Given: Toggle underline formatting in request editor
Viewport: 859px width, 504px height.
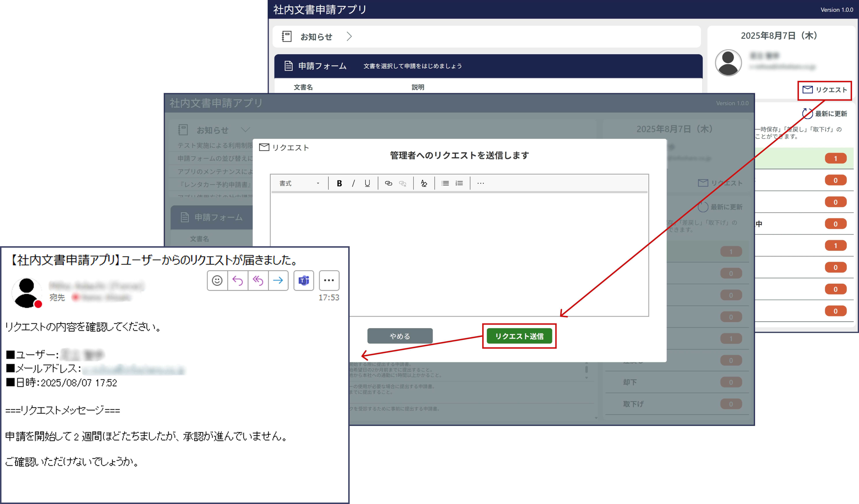Looking at the screenshot, I should (x=367, y=183).
